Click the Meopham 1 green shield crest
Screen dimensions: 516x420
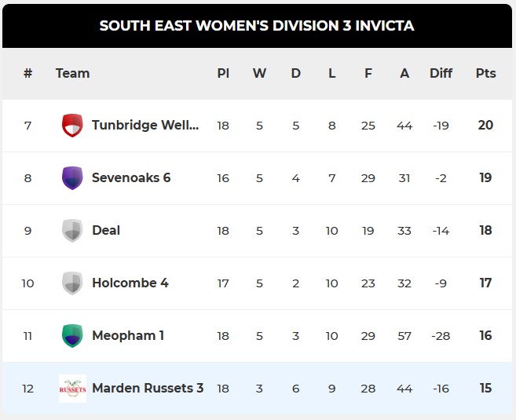72,336
